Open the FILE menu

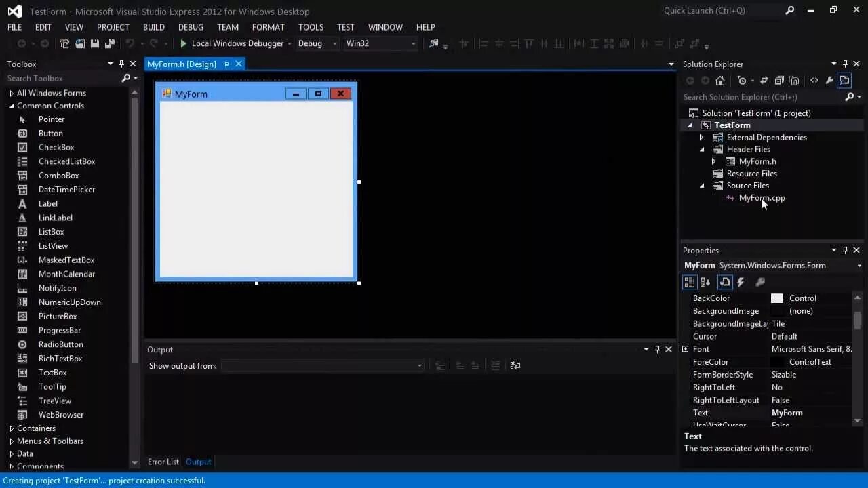(x=14, y=27)
